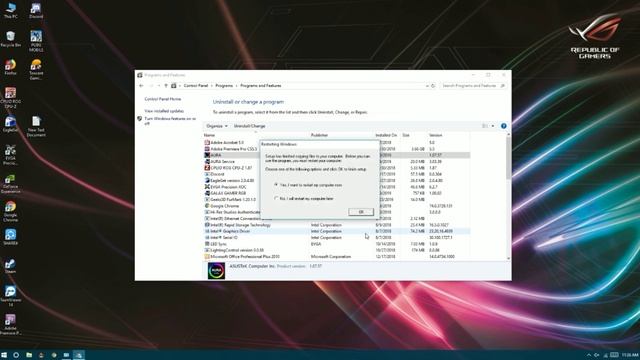640x360 pixels.
Task: Sort list by the Installed On column
Action: pyautogui.click(x=387, y=135)
